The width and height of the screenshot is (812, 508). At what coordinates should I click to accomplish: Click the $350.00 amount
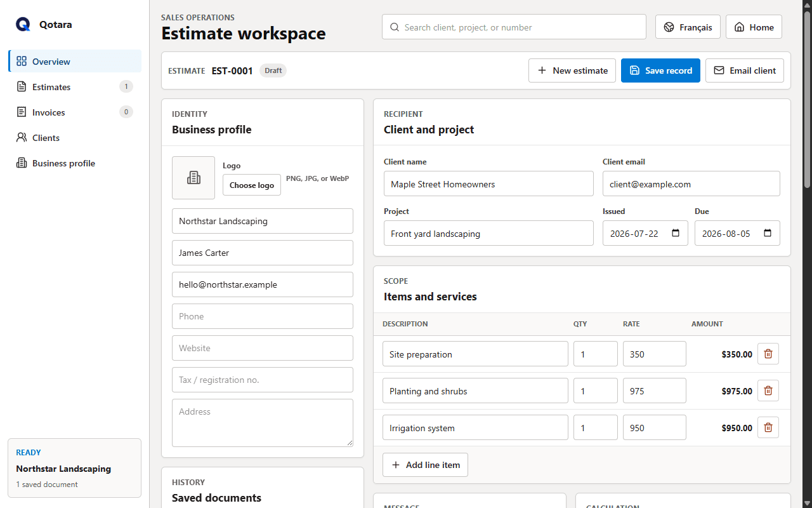coord(737,354)
